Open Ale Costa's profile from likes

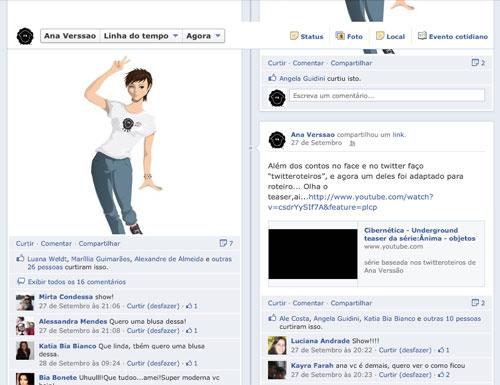pyautogui.click(x=294, y=319)
